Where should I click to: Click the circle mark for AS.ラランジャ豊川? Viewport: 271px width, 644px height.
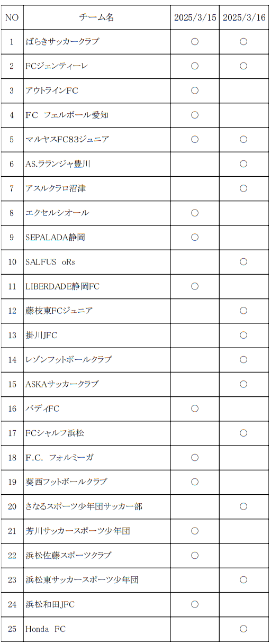[x=243, y=164]
